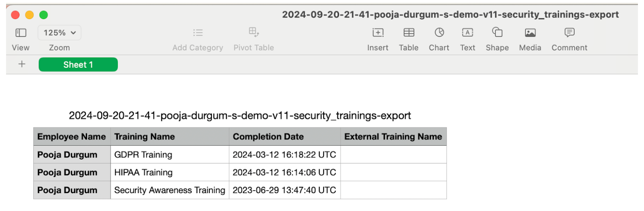Open the View sidebar options icon

point(21,32)
